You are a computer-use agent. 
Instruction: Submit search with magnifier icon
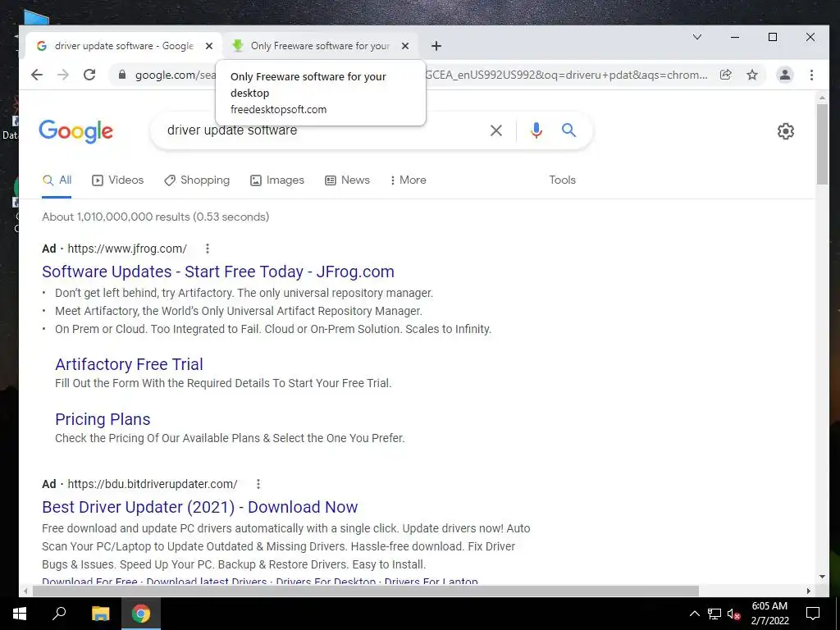[x=569, y=130]
